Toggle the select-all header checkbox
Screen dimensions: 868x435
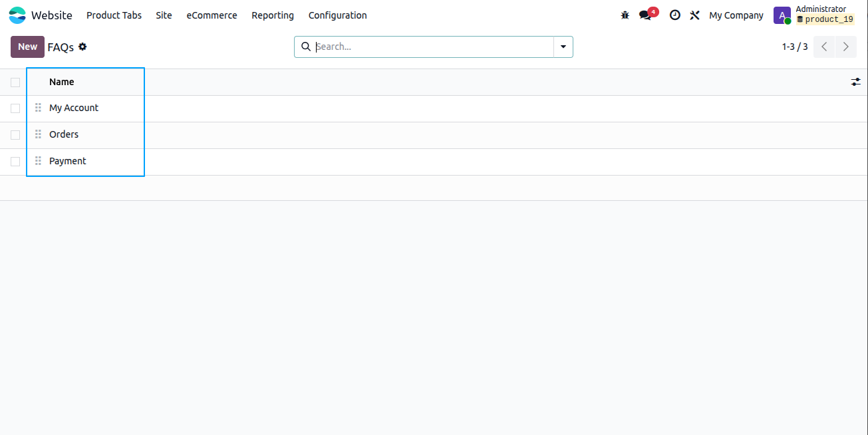(15, 82)
